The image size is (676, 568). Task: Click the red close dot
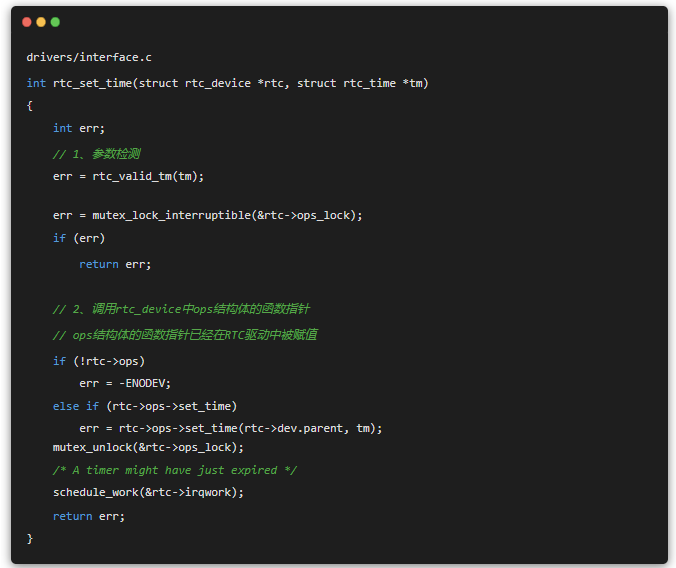click(x=27, y=22)
